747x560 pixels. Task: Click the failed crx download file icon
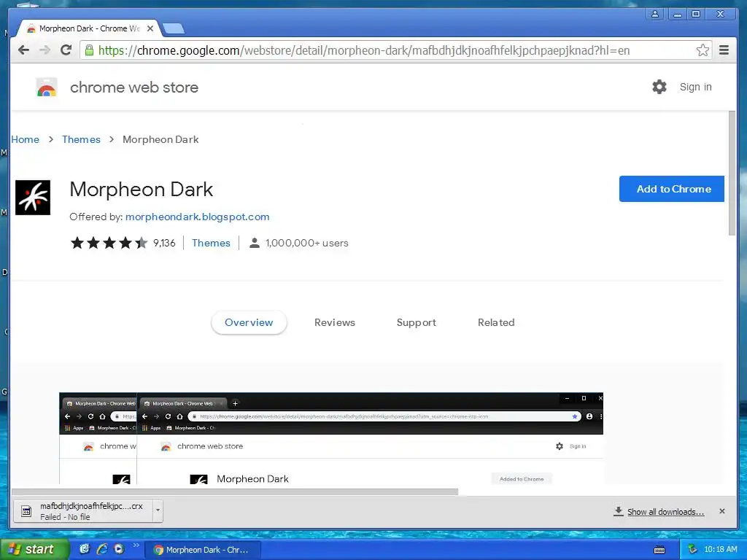click(26, 511)
